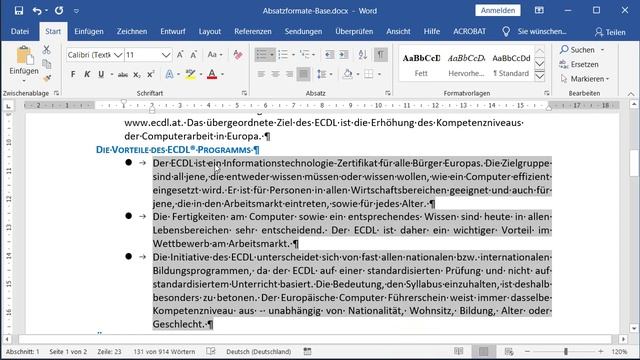
Task: Switch to the Referenzen tab
Action: [253, 31]
